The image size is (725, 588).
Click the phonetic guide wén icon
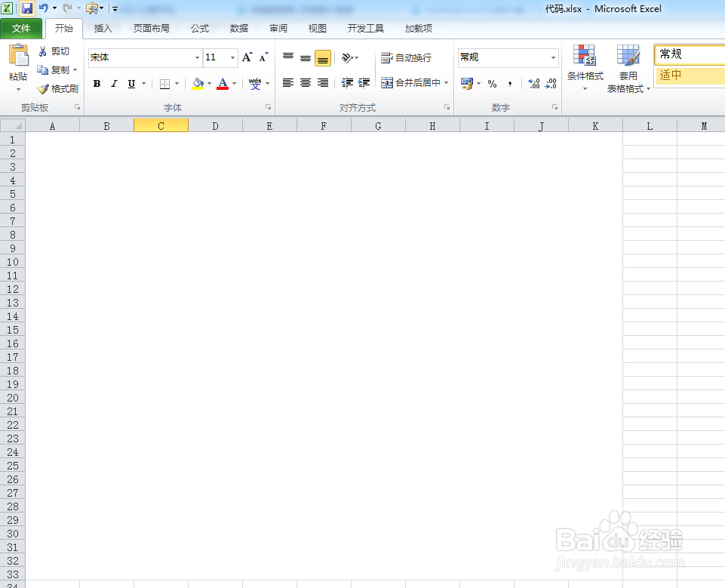click(255, 84)
